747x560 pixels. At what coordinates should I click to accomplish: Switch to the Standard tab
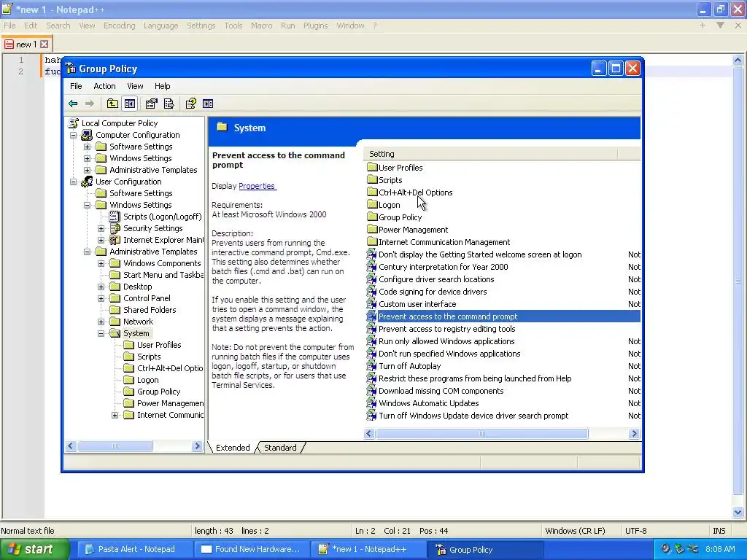point(280,448)
